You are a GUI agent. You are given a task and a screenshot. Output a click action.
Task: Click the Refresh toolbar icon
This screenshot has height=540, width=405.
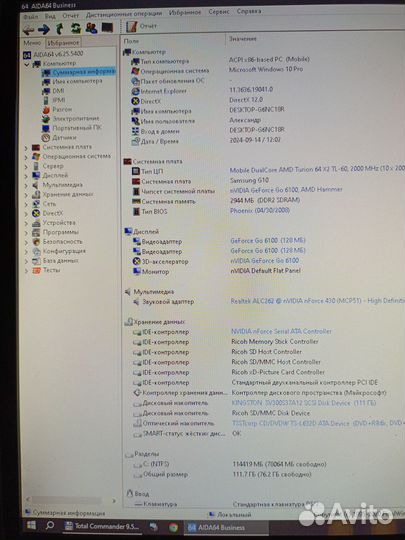[75, 28]
